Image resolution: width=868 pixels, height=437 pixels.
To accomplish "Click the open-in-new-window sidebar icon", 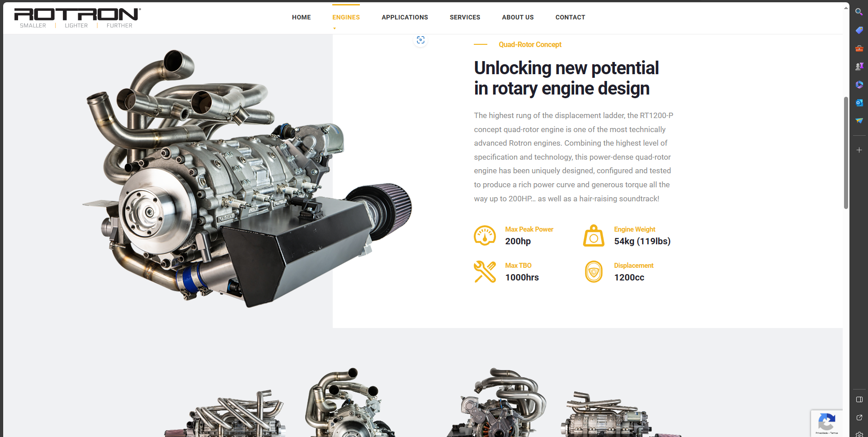I will point(859,418).
